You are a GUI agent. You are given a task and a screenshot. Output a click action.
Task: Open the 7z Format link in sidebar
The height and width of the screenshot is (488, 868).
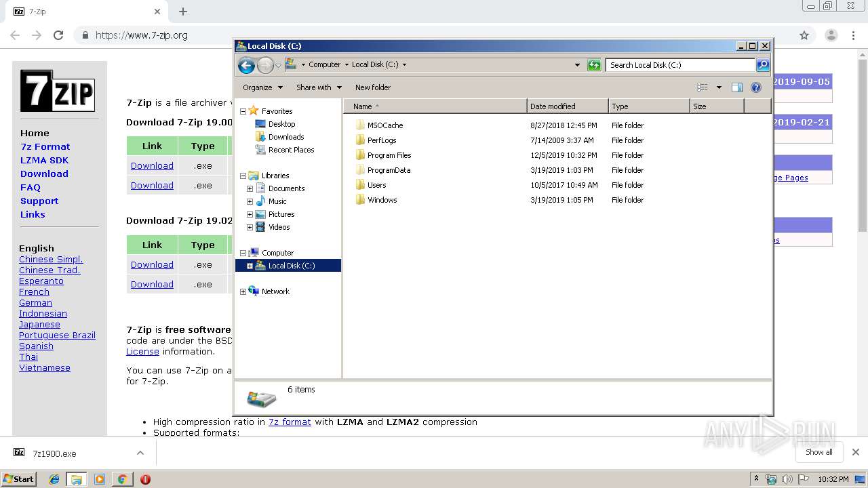[45, 146]
